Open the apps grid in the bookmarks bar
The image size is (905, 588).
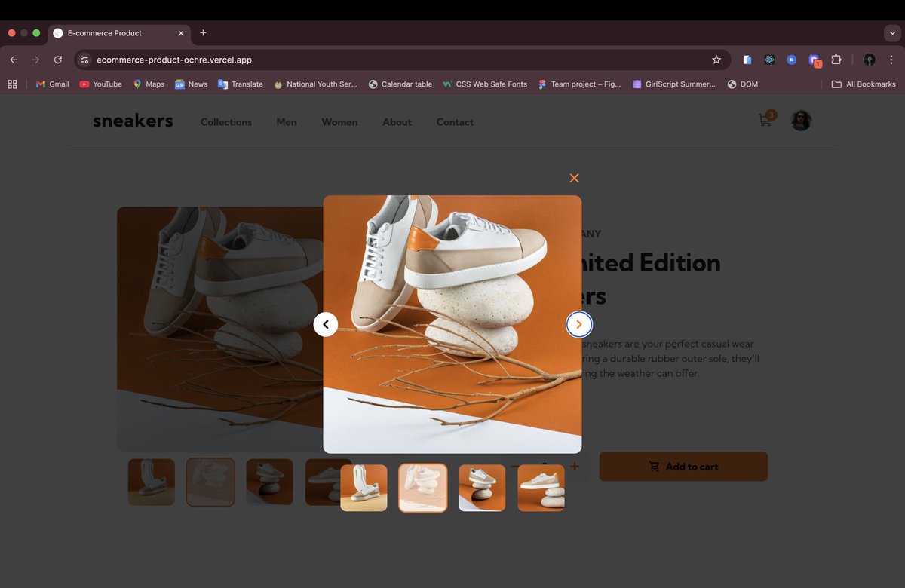[x=12, y=84]
